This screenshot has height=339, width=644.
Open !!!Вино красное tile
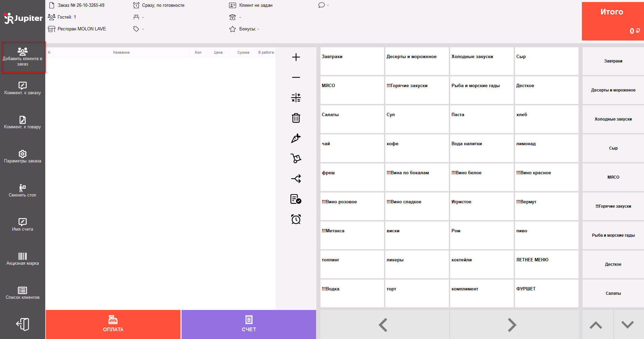pos(546,177)
